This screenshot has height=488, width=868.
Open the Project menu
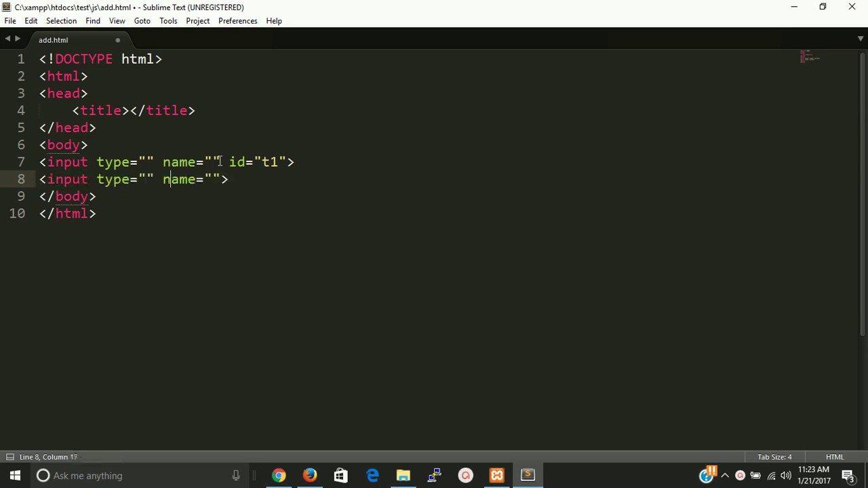[x=197, y=21]
